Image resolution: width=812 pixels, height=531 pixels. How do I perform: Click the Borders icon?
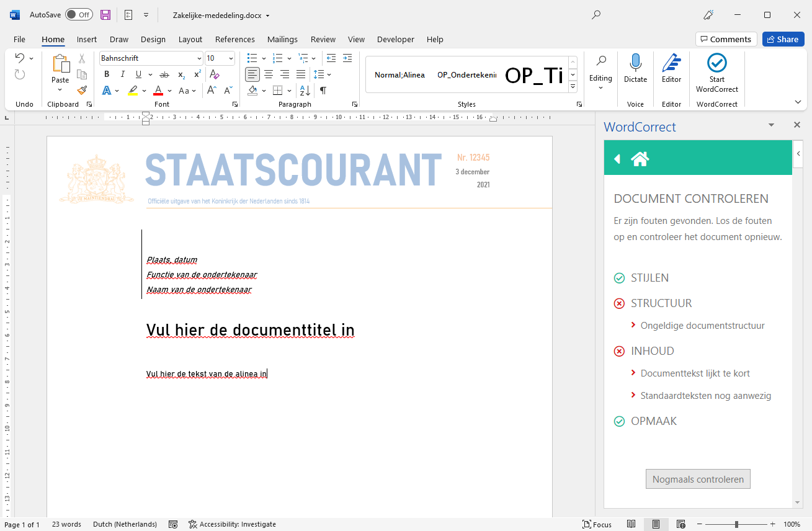(278, 91)
